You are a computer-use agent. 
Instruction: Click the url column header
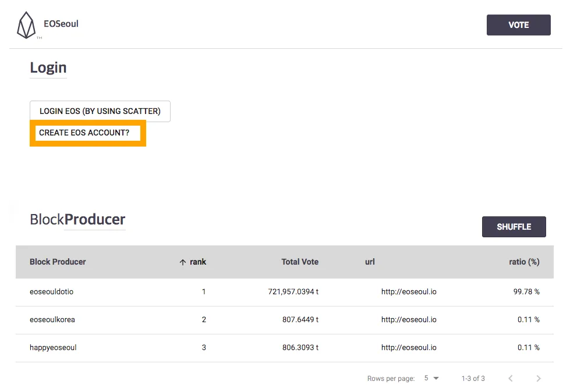click(x=370, y=262)
